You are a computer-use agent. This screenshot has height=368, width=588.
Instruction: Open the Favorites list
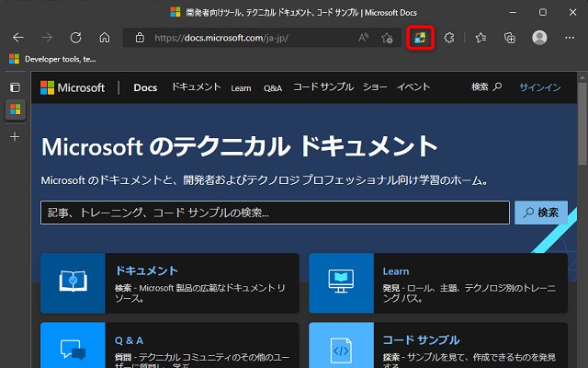481,38
